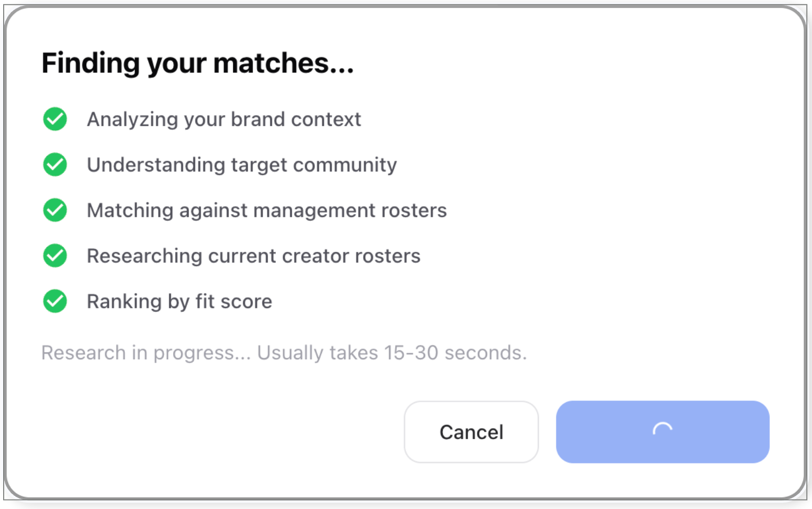Click the word matches in the dialog title
Image resolution: width=812 pixels, height=509 pixels.
coord(283,63)
